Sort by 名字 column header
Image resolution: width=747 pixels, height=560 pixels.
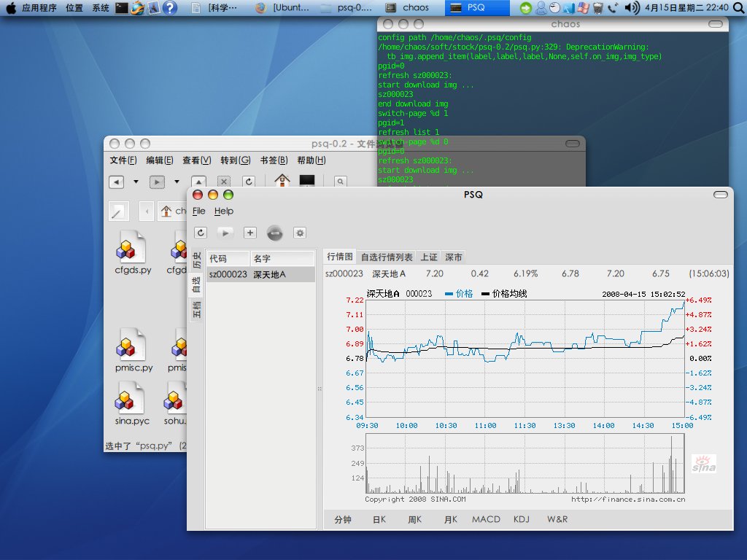282,259
